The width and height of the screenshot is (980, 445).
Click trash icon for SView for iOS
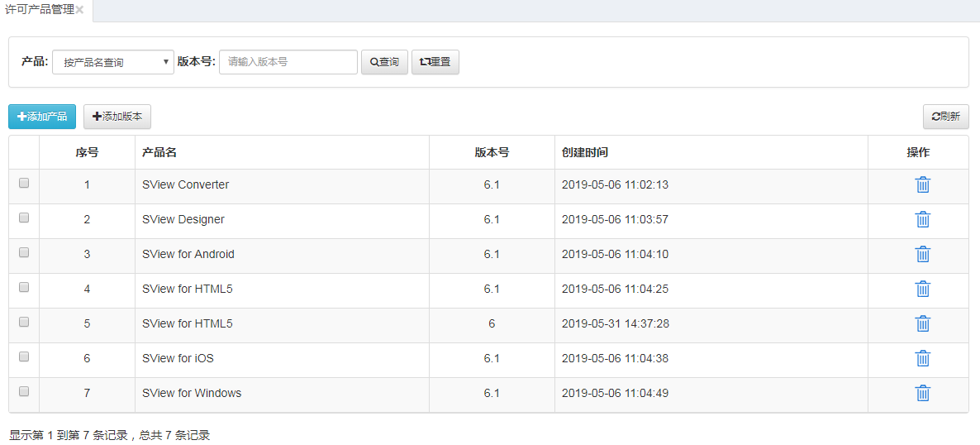tap(922, 359)
